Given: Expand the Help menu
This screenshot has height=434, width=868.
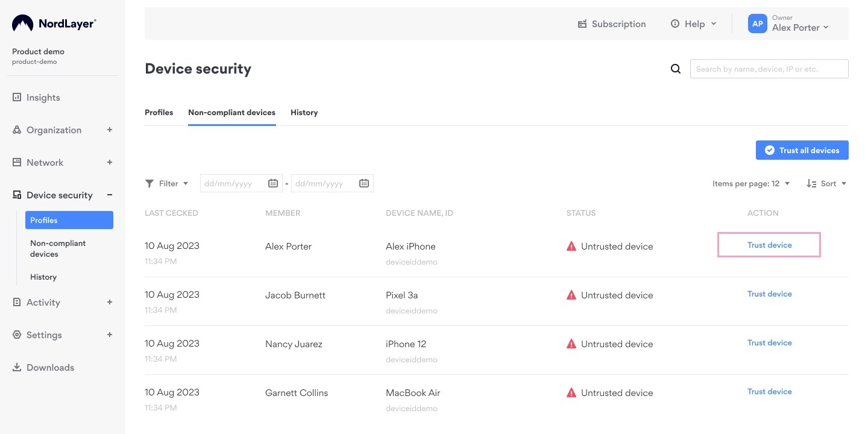Looking at the screenshot, I should [x=693, y=24].
